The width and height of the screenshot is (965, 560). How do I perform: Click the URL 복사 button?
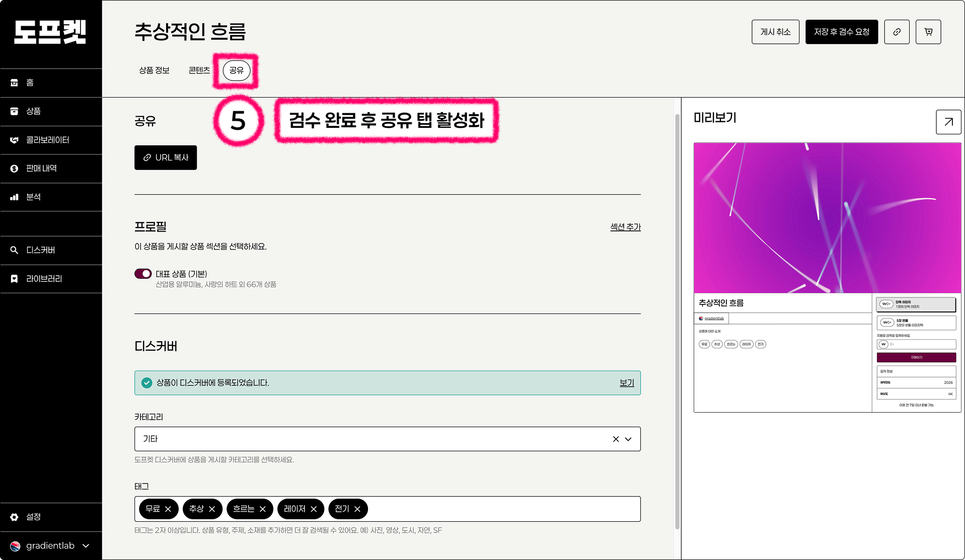coord(166,157)
